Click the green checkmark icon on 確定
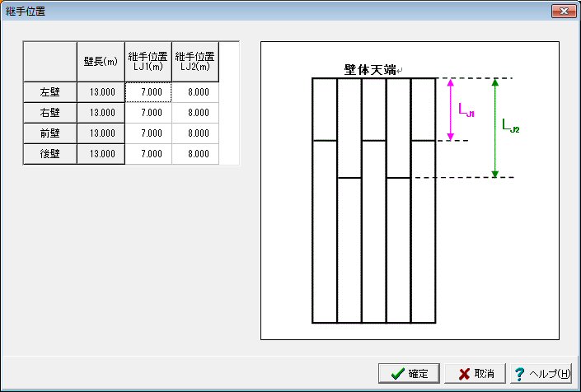This screenshot has height=392, width=581. pos(397,374)
